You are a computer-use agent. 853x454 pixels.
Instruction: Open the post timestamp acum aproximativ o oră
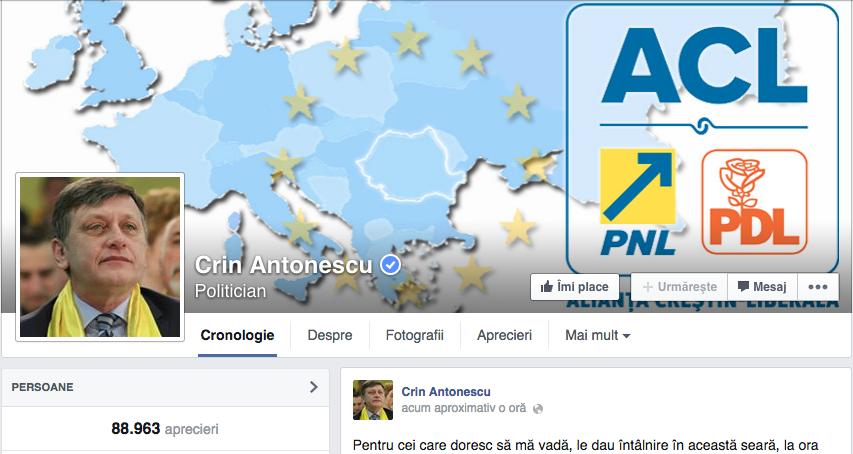[463, 408]
